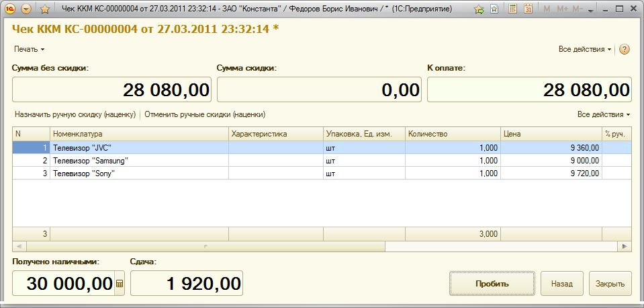Open the table's Все действия menu
The image size is (644, 308).
point(604,115)
